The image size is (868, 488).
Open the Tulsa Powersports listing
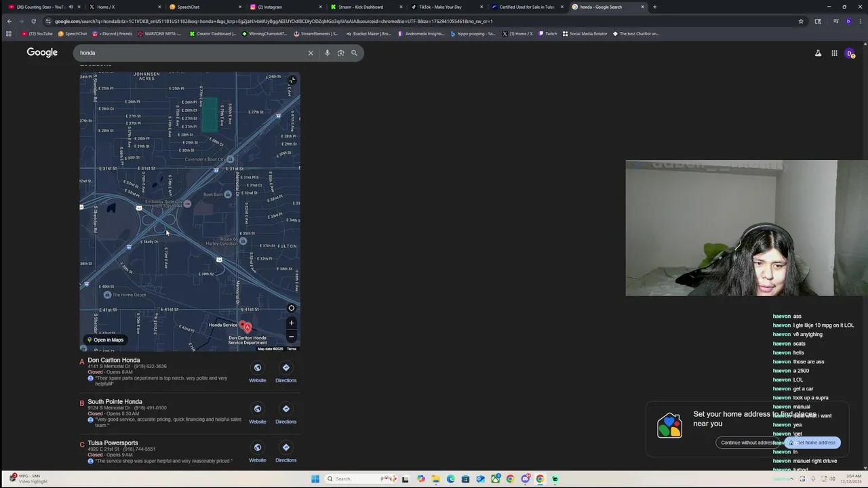coord(113,443)
